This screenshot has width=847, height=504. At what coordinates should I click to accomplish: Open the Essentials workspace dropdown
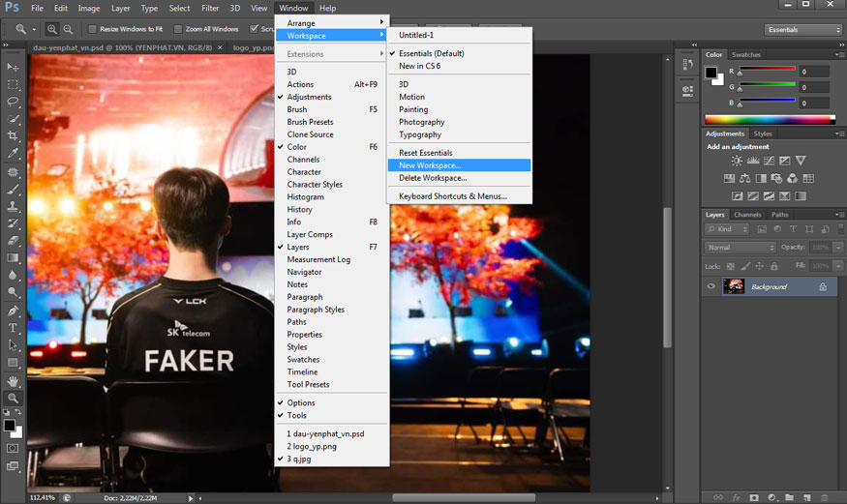point(803,30)
